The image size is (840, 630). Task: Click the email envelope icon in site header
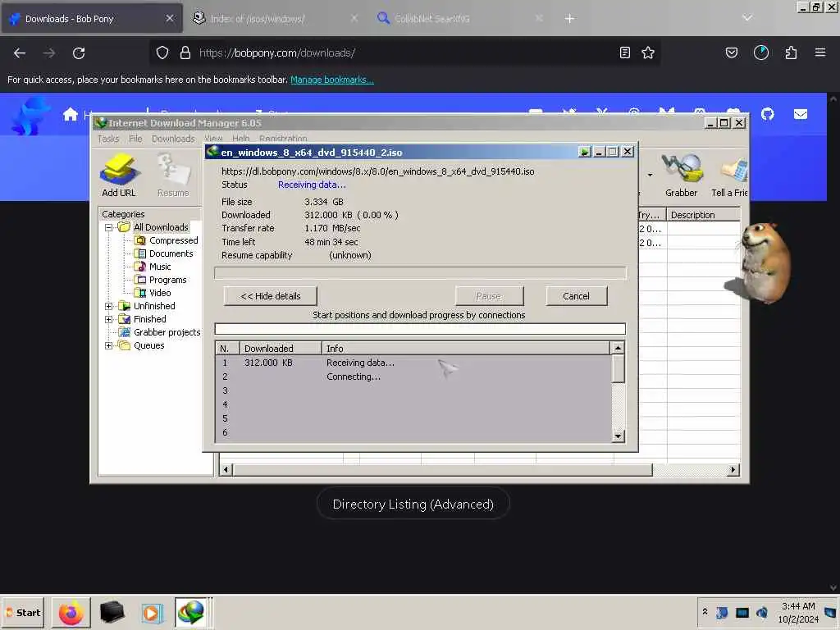click(801, 114)
